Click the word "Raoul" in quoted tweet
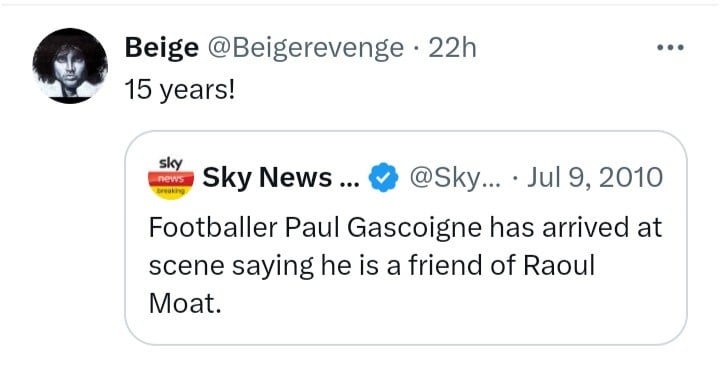The image size is (720, 366). click(559, 265)
